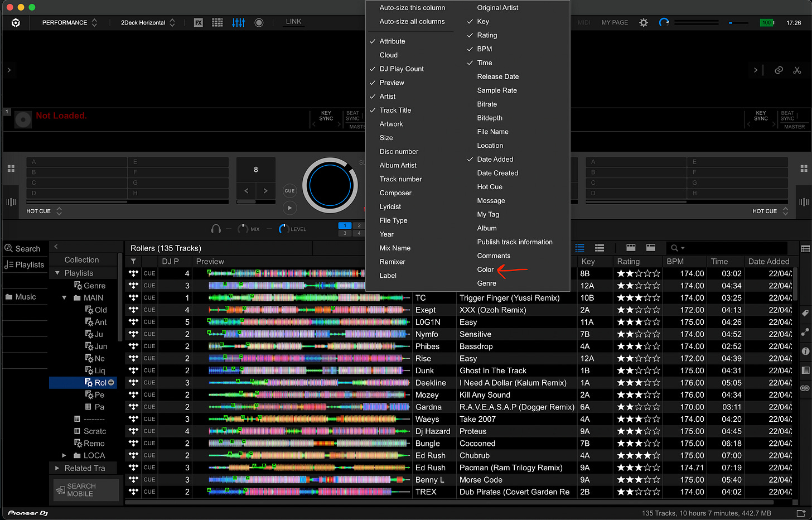Toggle the mixer panel icon
This screenshot has width=812, height=520.
coord(239,23)
